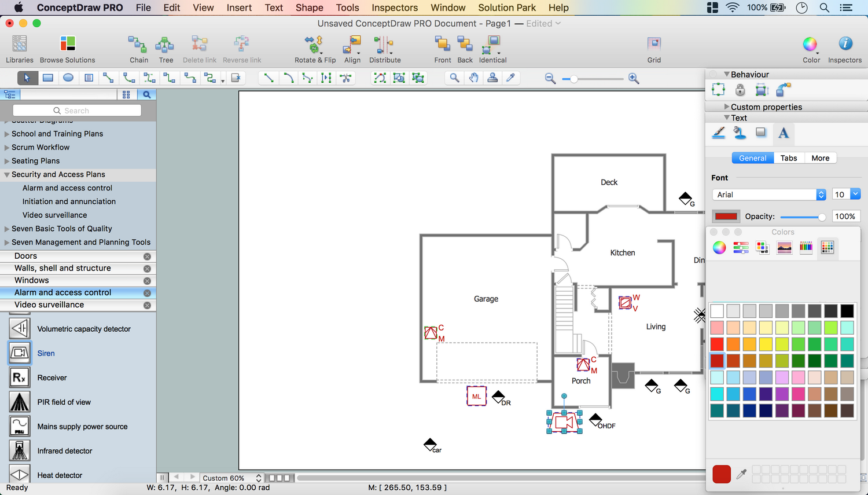Click the Opacity 100% value field

845,217
